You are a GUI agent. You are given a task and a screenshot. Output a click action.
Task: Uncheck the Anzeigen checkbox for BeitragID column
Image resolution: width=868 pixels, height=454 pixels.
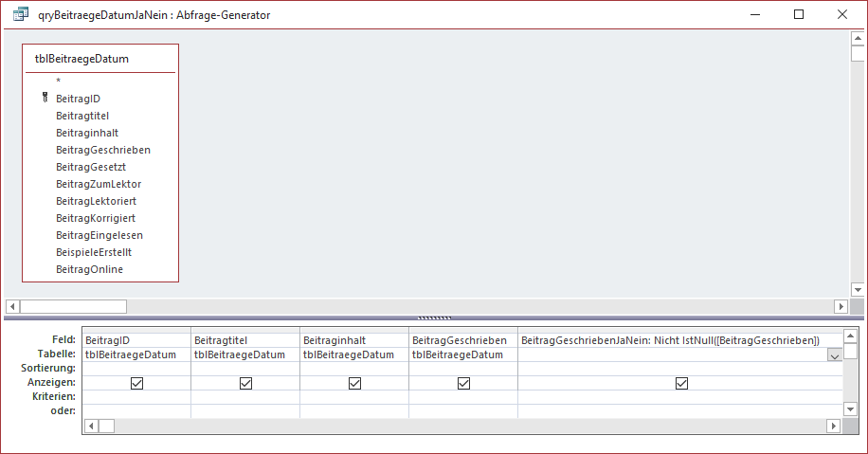coord(137,383)
